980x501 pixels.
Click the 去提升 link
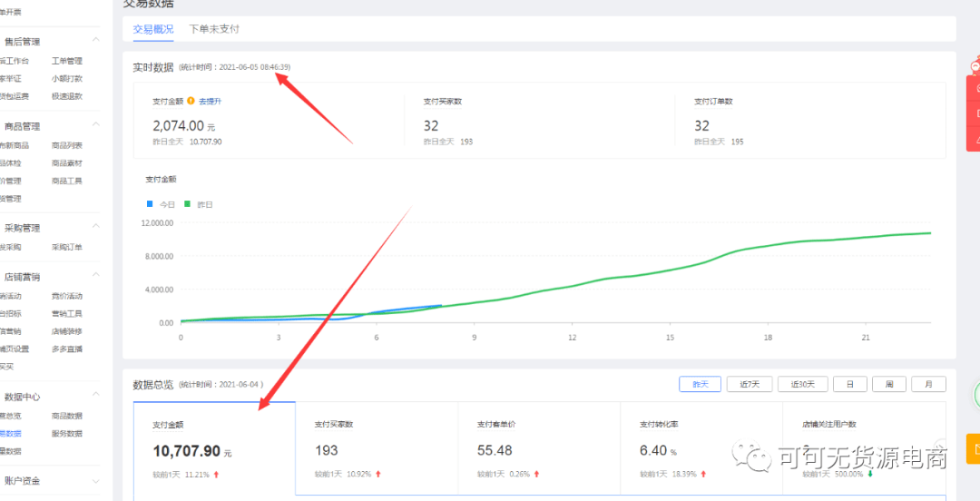210,101
